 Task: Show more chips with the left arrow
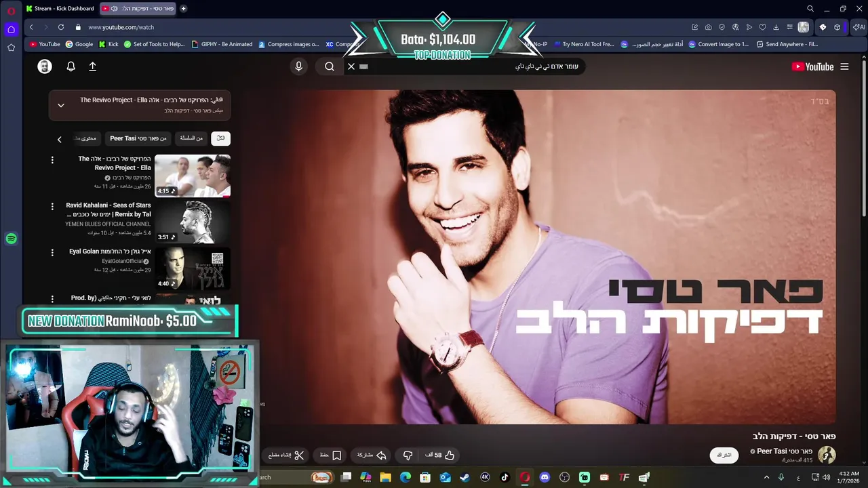coord(59,139)
